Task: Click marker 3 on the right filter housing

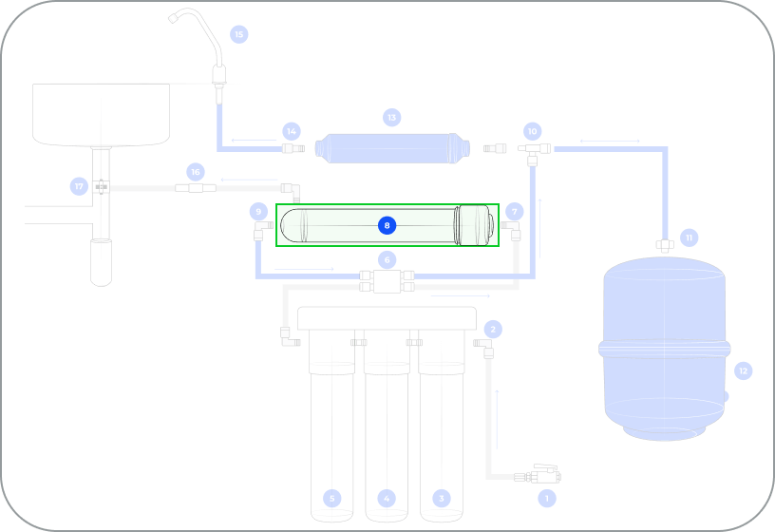Action: coord(440,498)
